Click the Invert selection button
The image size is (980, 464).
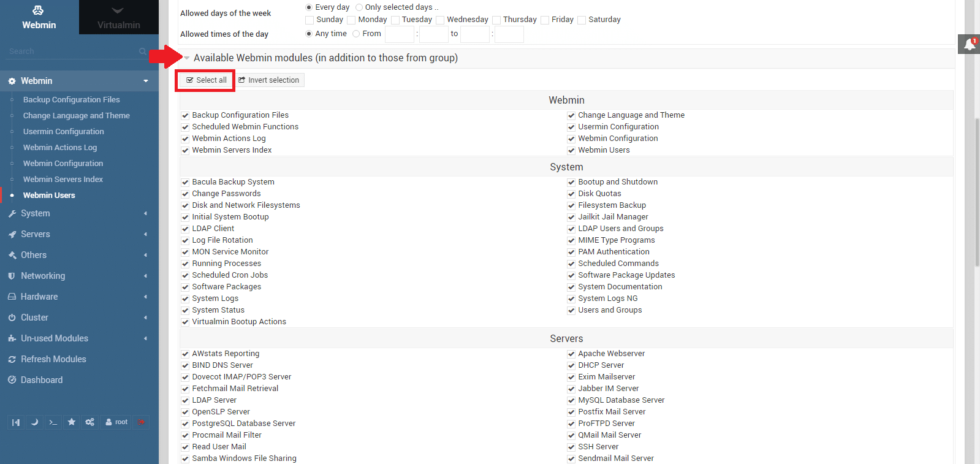point(269,80)
